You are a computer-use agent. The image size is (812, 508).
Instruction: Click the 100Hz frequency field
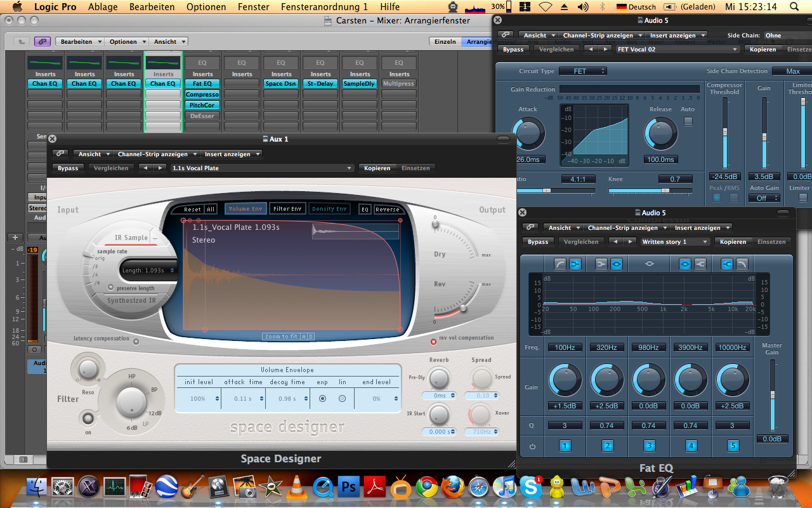[x=565, y=347]
